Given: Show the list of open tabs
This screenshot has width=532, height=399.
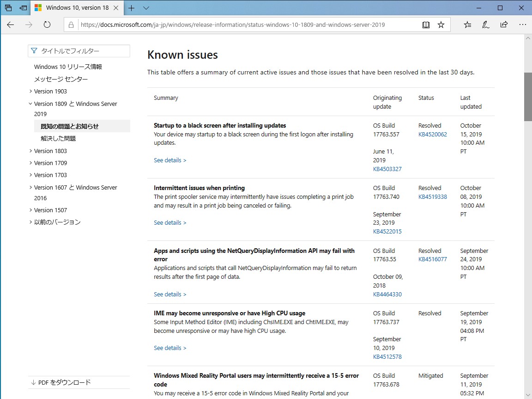Looking at the screenshot, I should (x=146, y=7).
